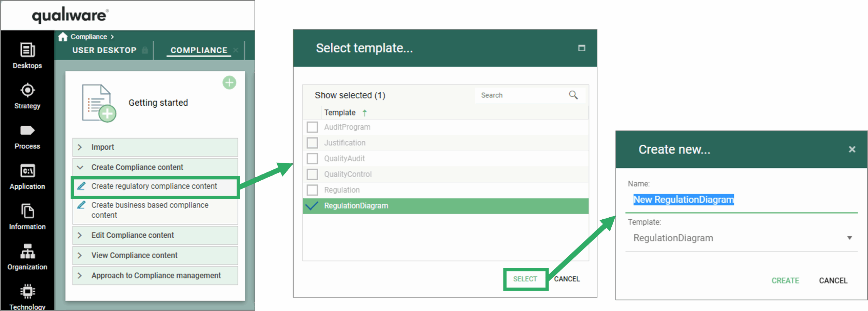Click the search magnifier icon
868x311 pixels.
coord(573,95)
